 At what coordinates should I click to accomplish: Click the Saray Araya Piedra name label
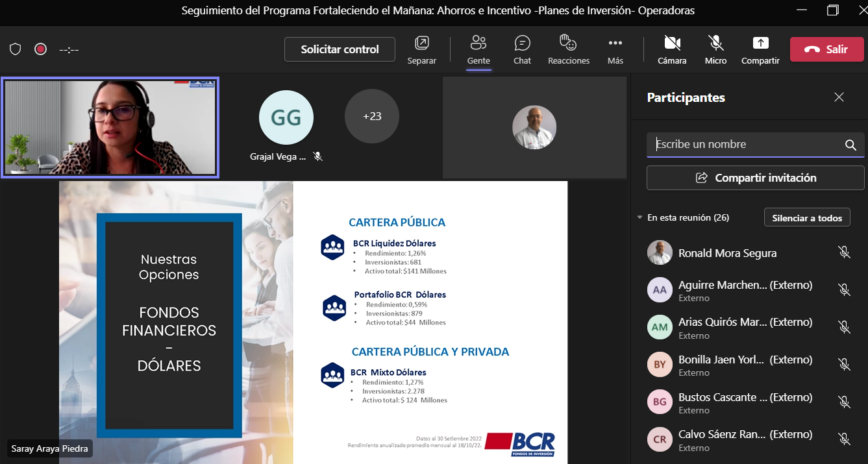[49, 448]
